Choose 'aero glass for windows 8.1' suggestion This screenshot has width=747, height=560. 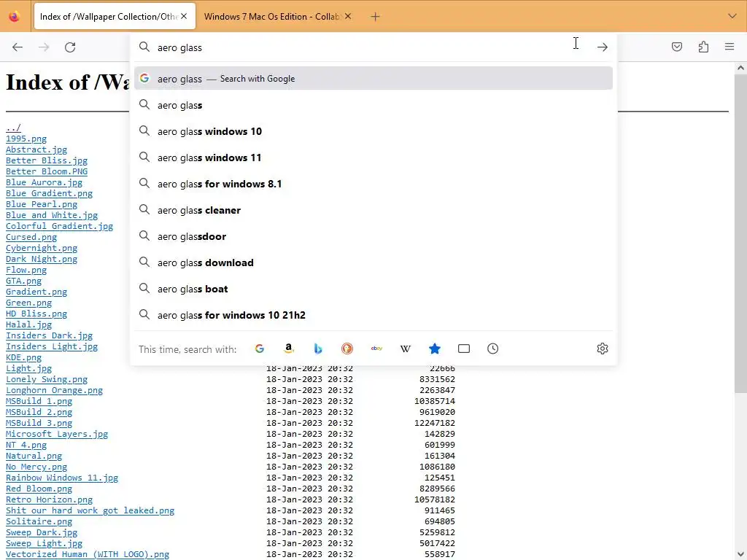pyautogui.click(x=373, y=183)
